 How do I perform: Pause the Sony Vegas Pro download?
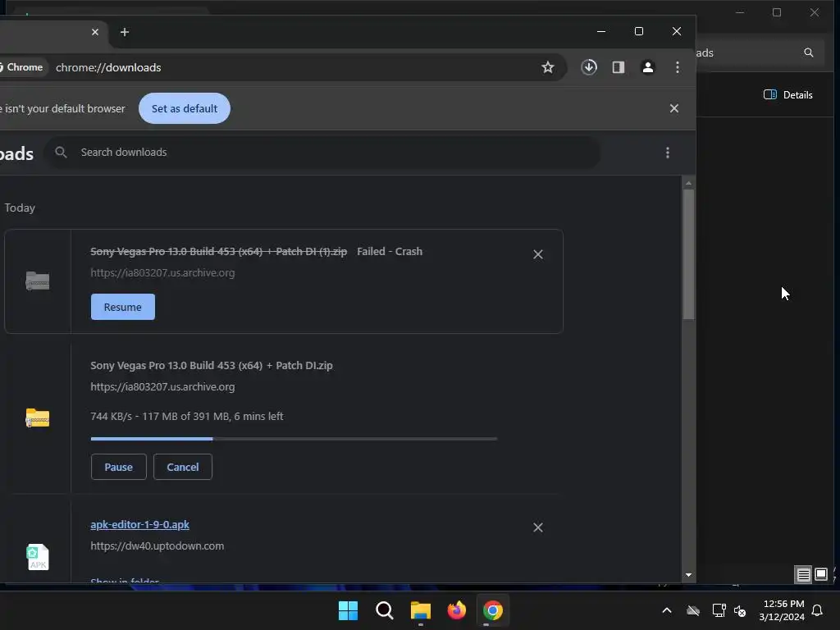(118, 467)
